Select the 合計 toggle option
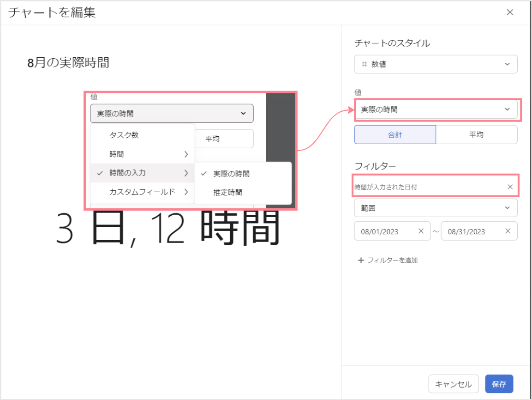This screenshot has height=400, width=532. pyautogui.click(x=395, y=134)
